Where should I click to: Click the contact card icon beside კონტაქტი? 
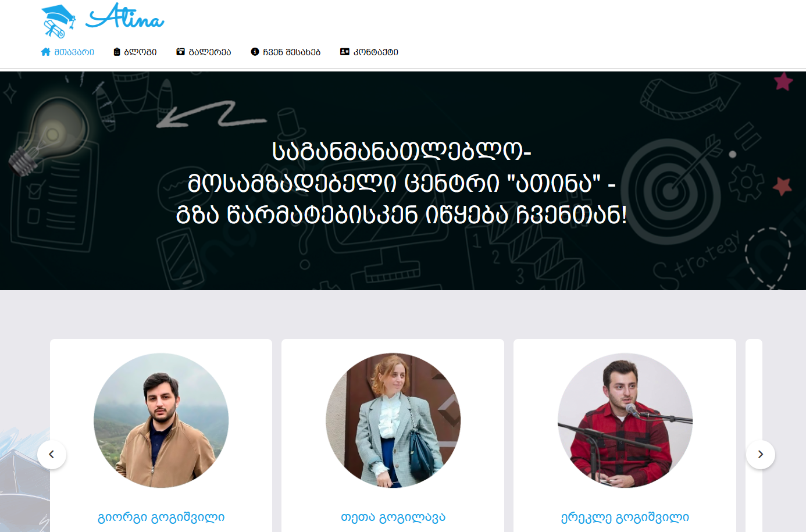coord(344,52)
